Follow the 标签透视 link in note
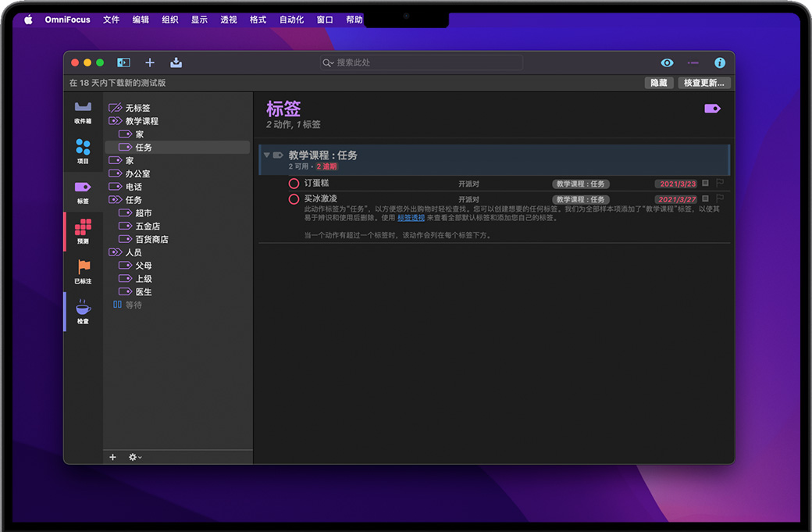The width and height of the screenshot is (812, 532). coord(411,218)
